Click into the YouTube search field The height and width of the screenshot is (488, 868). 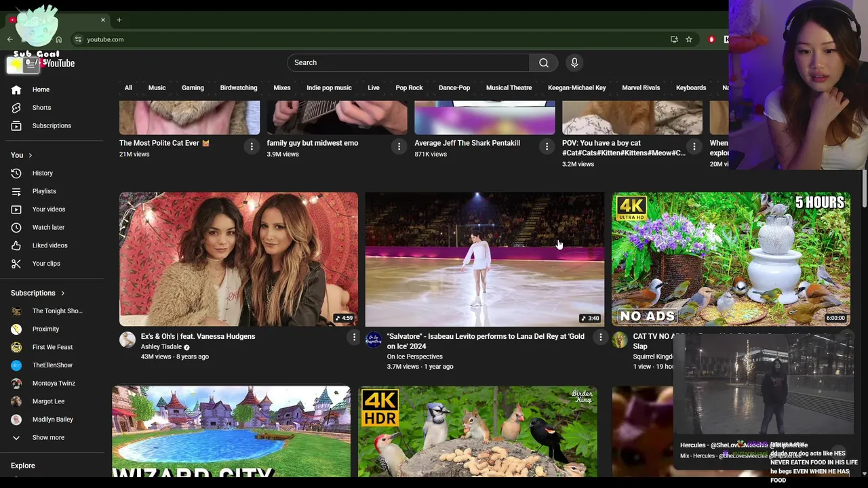click(408, 63)
